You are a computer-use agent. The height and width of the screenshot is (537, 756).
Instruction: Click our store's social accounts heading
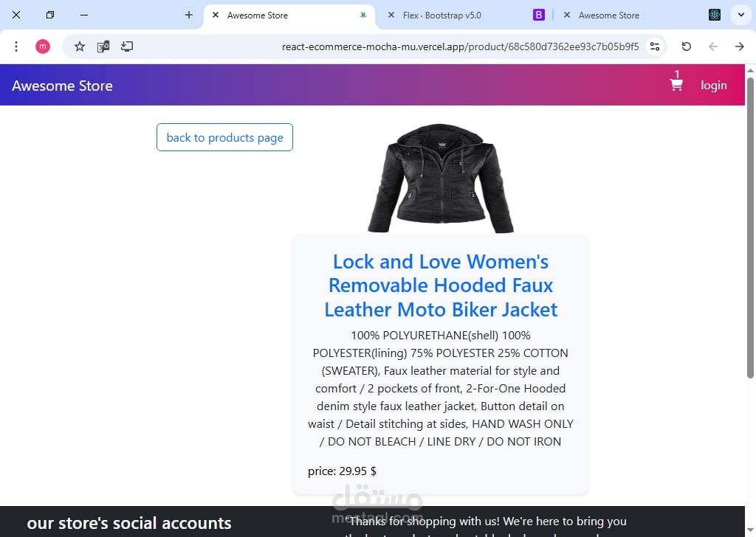pyautogui.click(x=129, y=523)
